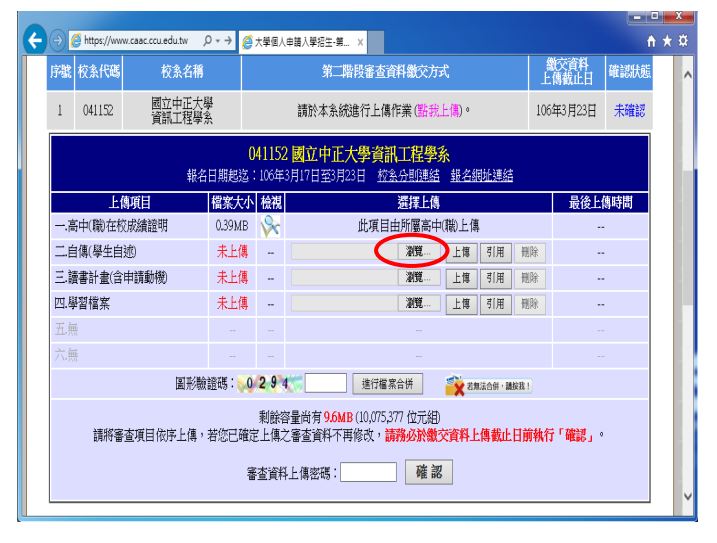The height and width of the screenshot is (543, 717).
Task: Open Favorites using the star icon
Action: pos(667,41)
